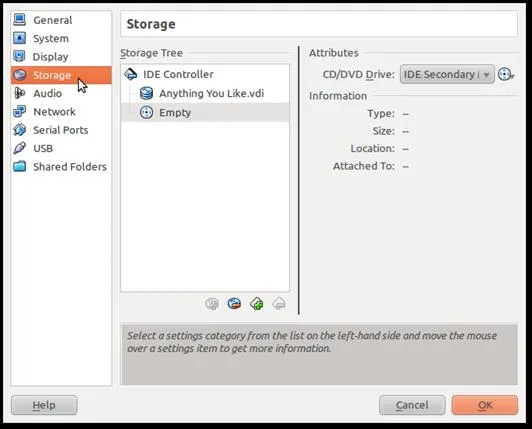The width and height of the screenshot is (532, 429).
Task: Click the Cancel button
Action: coord(412,405)
